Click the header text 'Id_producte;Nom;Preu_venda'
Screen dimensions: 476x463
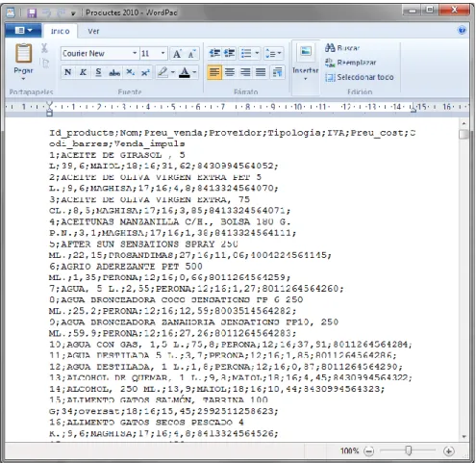pyautogui.click(x=126, y=133)
